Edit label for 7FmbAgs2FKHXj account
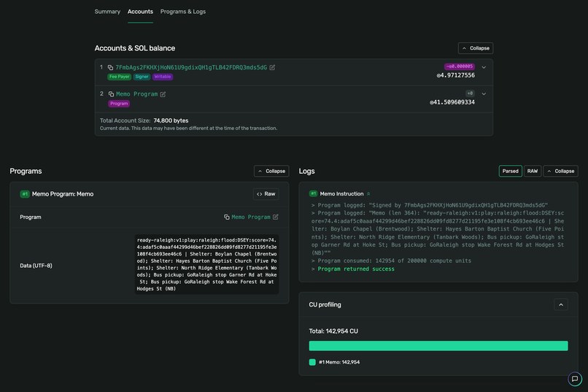The image size is (588, 392). point(272,67)
